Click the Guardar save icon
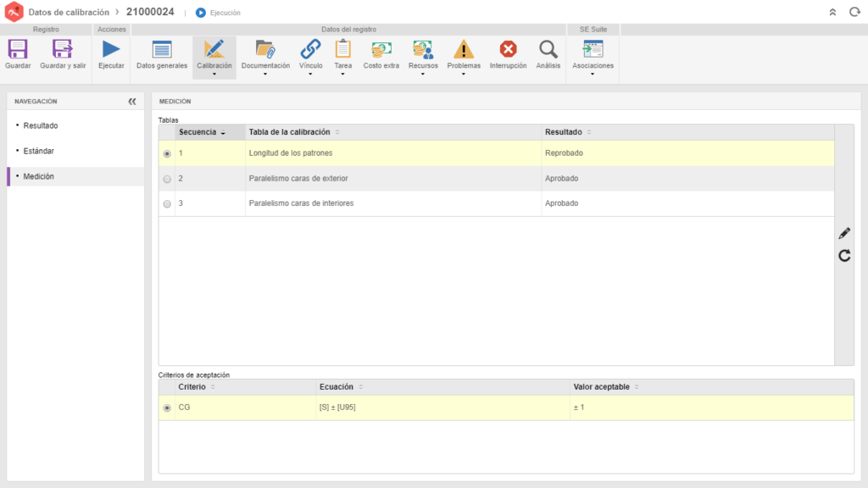The height and width of the screenshot is (488, 868). (18, 51)
